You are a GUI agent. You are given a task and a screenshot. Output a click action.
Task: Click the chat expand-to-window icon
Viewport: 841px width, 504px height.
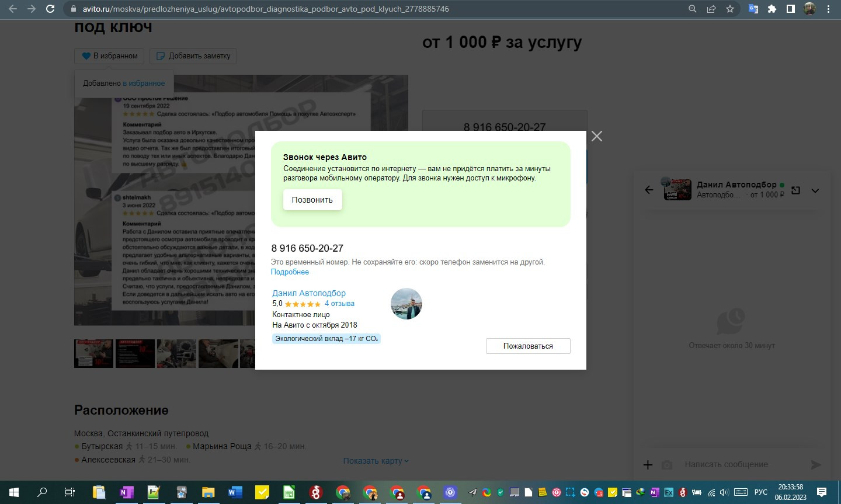(795, 190)
